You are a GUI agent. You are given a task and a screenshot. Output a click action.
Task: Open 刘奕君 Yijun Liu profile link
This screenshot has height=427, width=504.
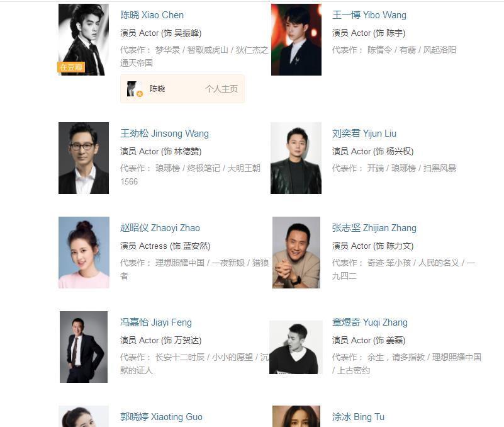click(x=364, y=134)
